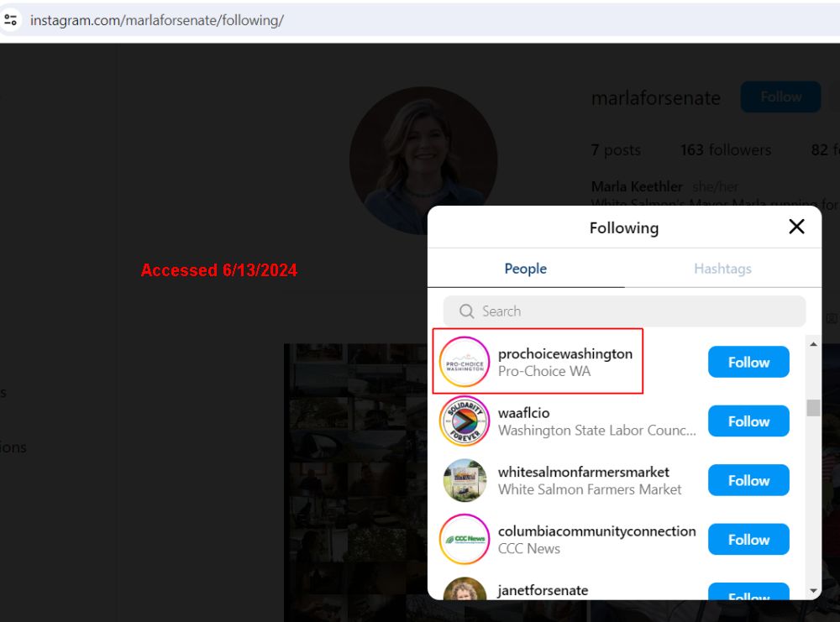Focus the Search field in Following dialog
This screenshot has height=622, width=840.
(624, 311)
